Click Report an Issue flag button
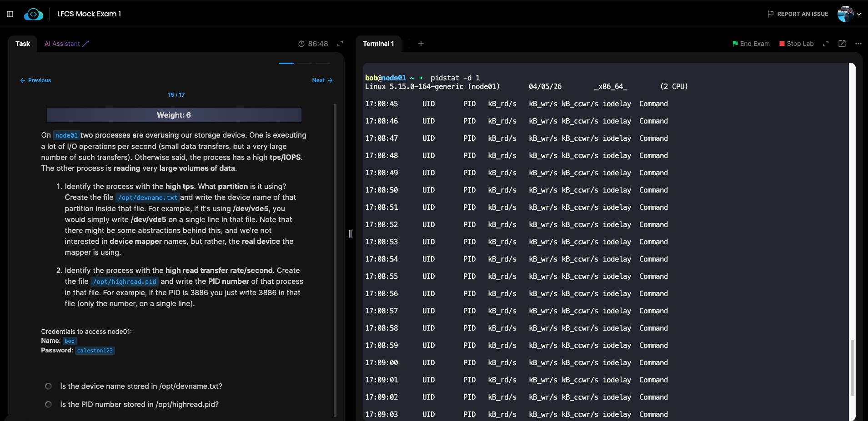Image resolution: width=868 pixels, height=421 pixels. (798, 14)
